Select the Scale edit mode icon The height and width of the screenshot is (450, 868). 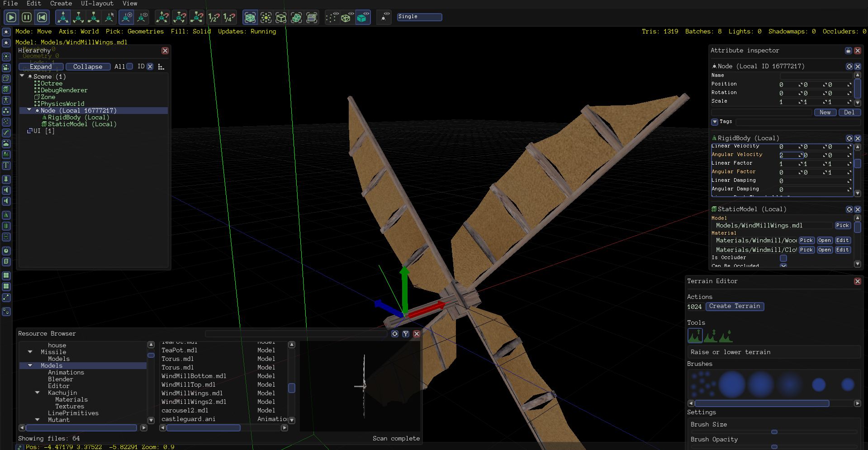coord(94,17)
